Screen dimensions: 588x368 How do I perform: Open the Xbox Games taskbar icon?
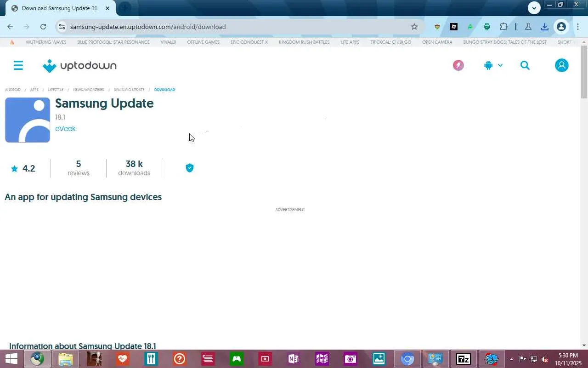coord(237,359)
